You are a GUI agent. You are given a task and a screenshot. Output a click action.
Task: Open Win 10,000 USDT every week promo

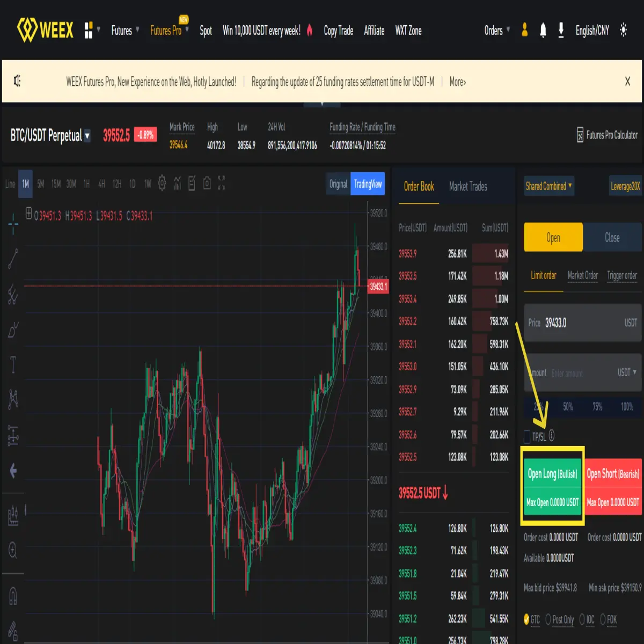[x=267, y=31]
